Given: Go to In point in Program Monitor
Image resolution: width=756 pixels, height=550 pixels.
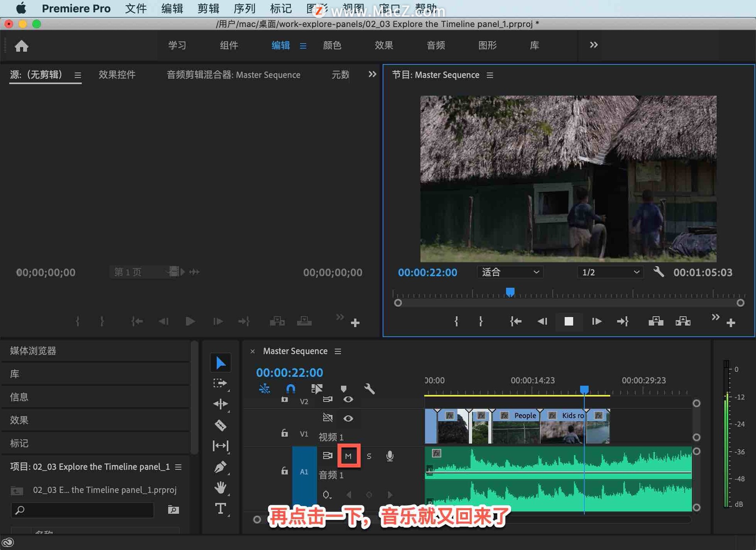Looking at the screenshot, I should tap(515, 321).
